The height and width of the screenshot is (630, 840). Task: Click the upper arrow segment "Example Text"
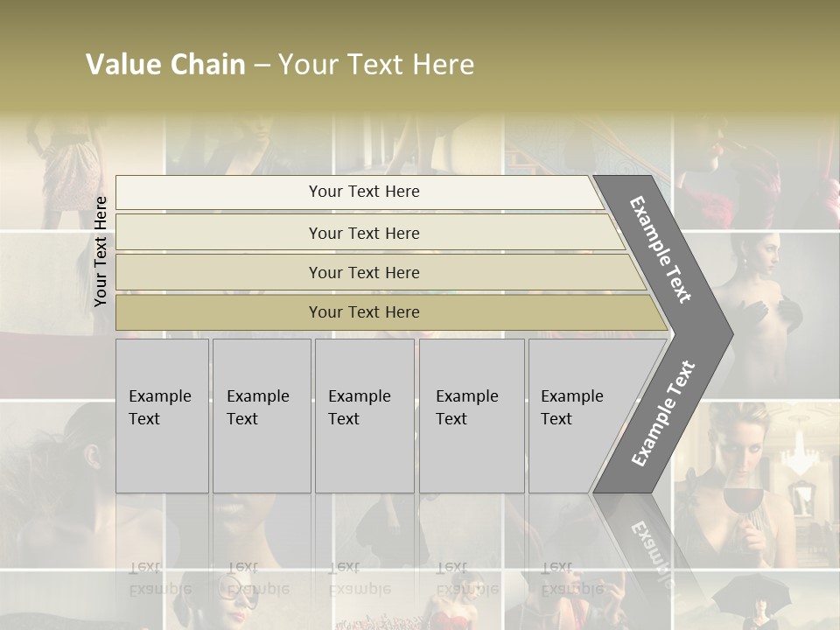pyautogui.click(x=662, y=249)
